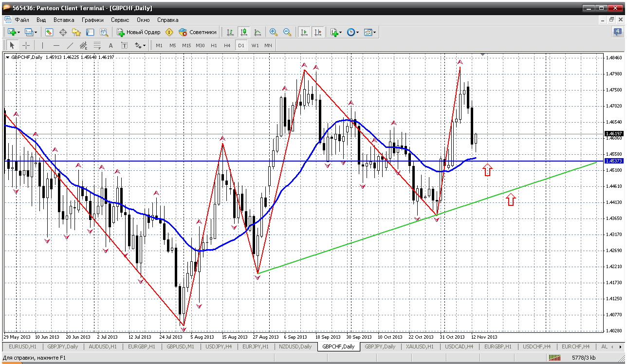Open the Файл menu

(x=22, y=20)
